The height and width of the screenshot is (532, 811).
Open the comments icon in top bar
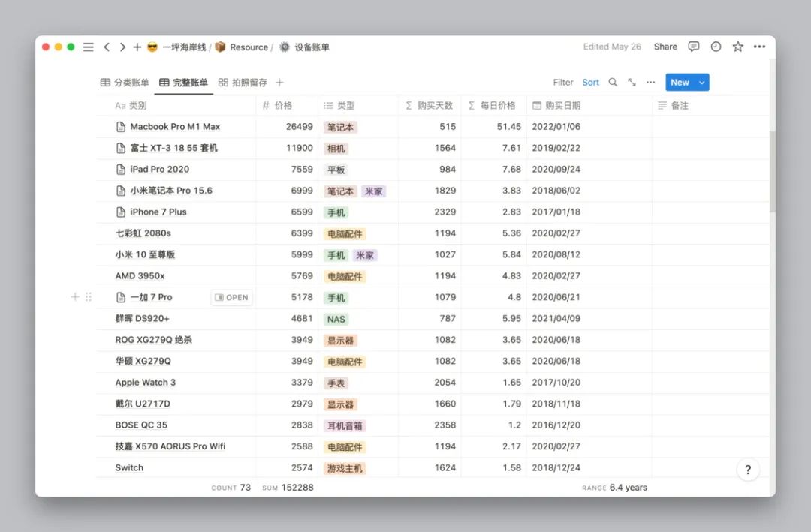pyautogui.click(x=694, y=47)
